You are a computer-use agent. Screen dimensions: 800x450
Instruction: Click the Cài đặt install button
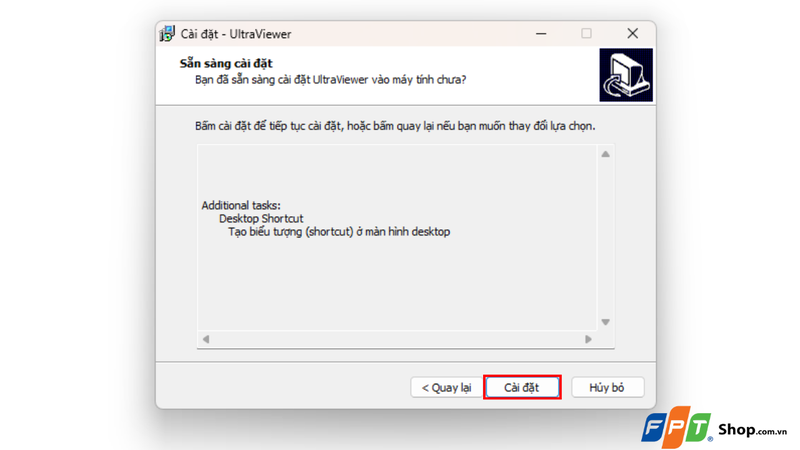[522, 387]
